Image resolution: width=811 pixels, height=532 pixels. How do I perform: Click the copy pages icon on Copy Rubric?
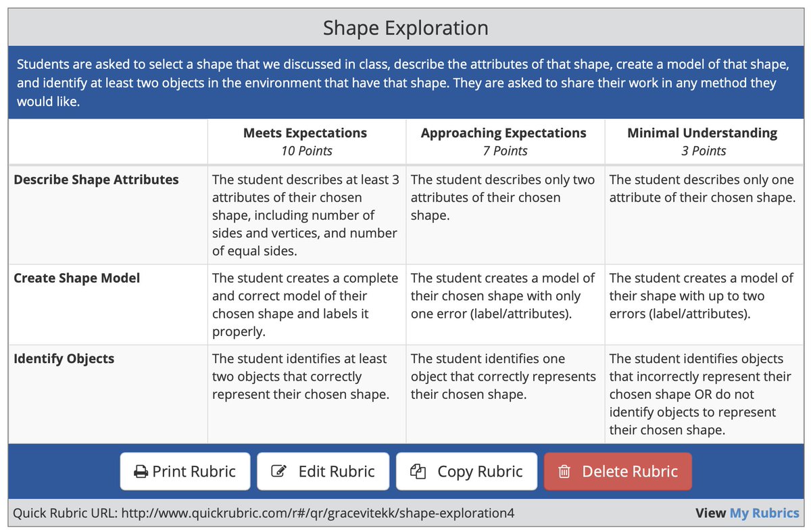pyautogui.click(x=418, y=471)
